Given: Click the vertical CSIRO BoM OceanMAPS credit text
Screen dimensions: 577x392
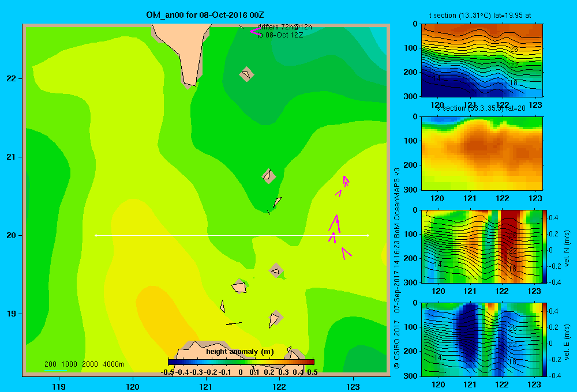Looking at the screenshot, I should coord(397,269).
